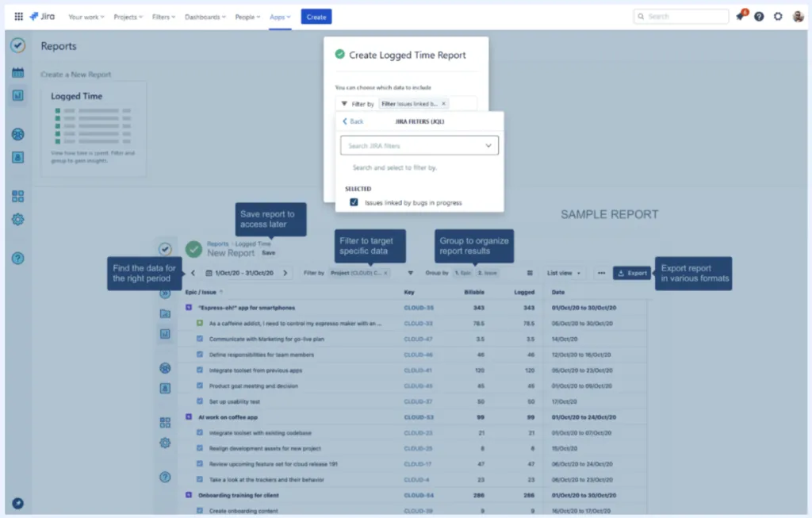Open the People menu

[247, 17]
